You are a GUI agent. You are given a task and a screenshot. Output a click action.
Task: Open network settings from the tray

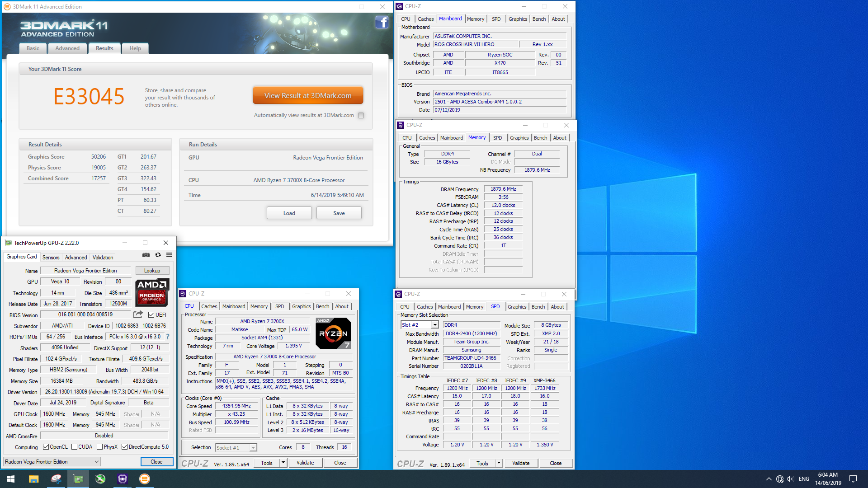click(x=780, y=479)
